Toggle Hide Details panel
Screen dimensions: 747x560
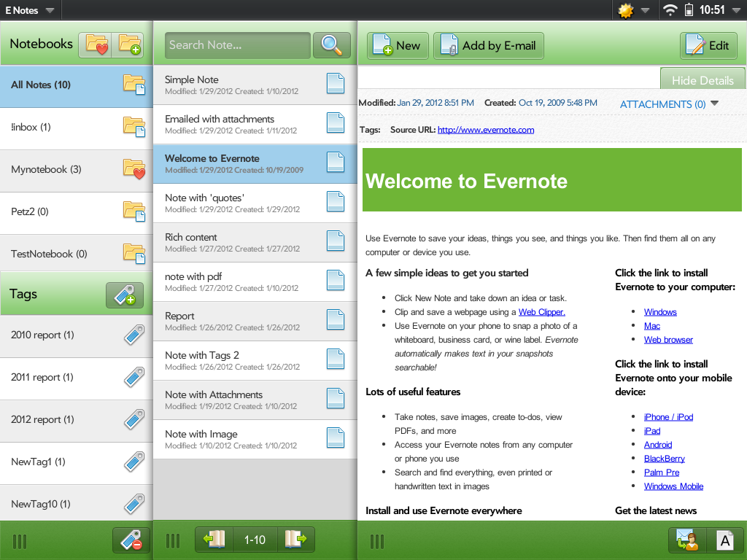(703, 80)
